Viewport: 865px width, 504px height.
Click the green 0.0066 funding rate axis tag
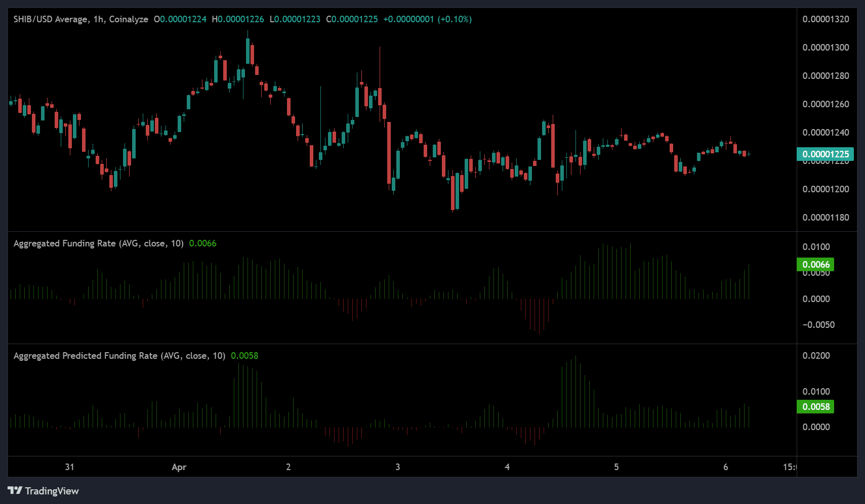[x=815, y=265]
